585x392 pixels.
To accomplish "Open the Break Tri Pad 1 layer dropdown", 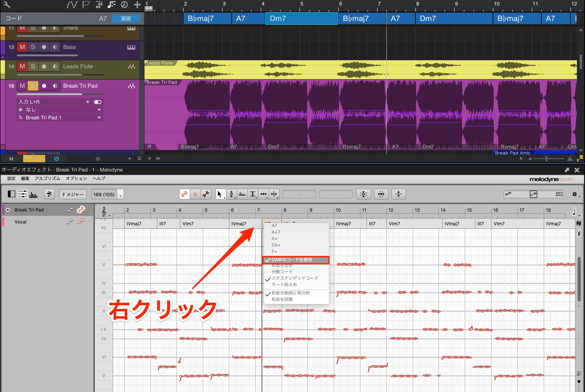I will click(x=60, y=118).
